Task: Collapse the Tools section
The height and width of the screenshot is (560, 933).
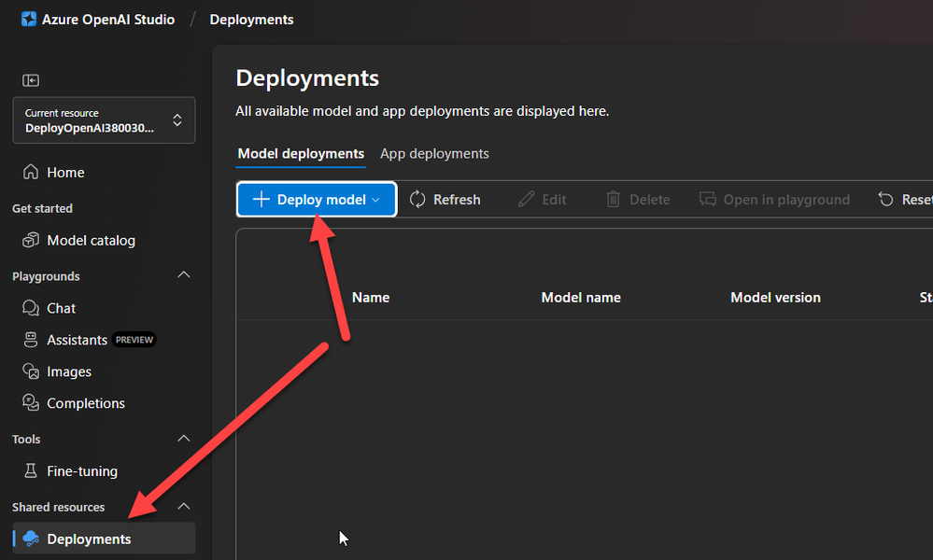Action: (184, 438)
